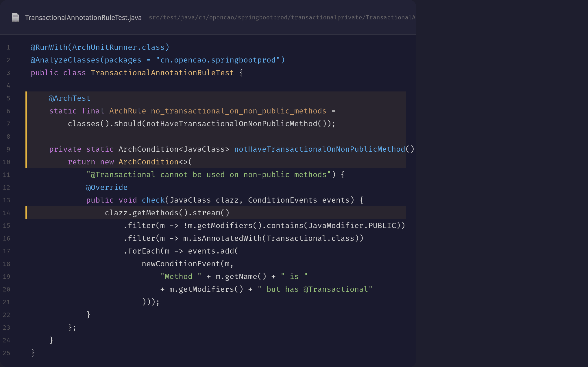Image resolution: width=588 pixels, height=367 pixels.
Task: Click the @RunWith(ArchUnitRunner.class) annotation
Action: tap(100, 47)
